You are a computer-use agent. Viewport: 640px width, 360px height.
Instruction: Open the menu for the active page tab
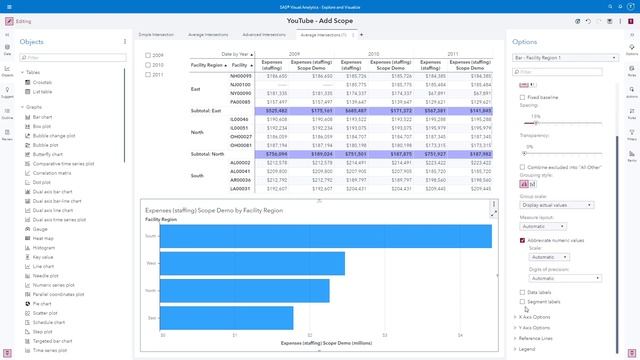tap(353, 35)
